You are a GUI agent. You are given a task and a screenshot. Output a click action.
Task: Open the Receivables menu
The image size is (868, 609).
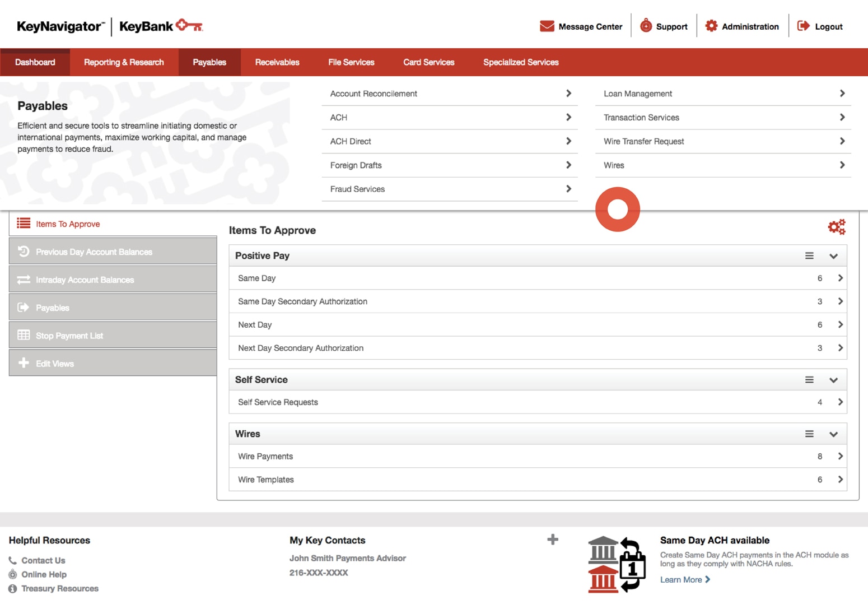tap(277, 62)
